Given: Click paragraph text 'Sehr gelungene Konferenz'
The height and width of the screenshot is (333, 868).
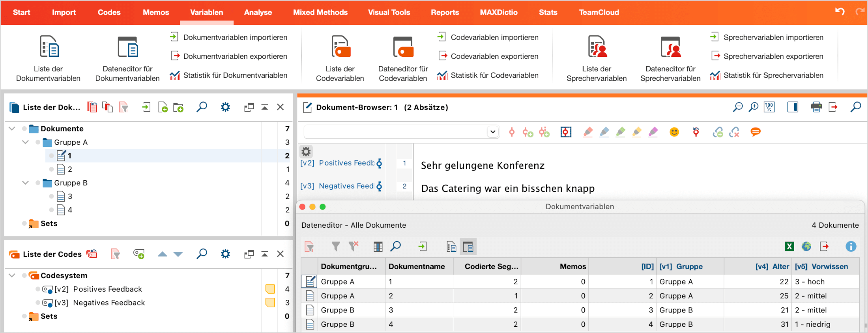Looking at the screenshot, I should pos(483,165).
